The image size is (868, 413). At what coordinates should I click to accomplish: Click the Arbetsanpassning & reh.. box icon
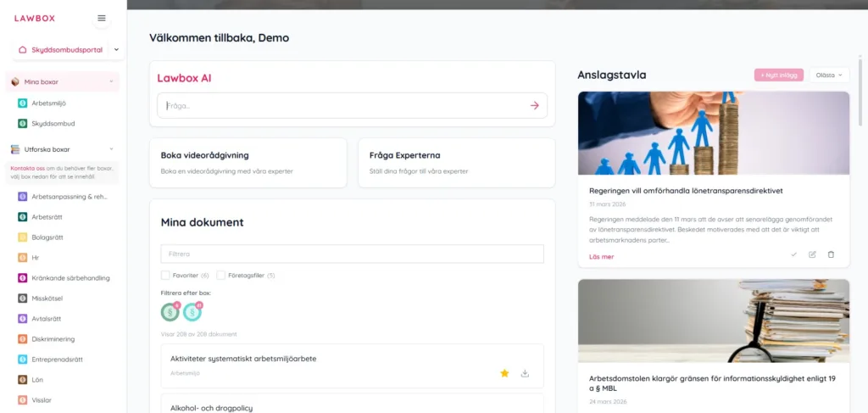[x=22, y=197]
